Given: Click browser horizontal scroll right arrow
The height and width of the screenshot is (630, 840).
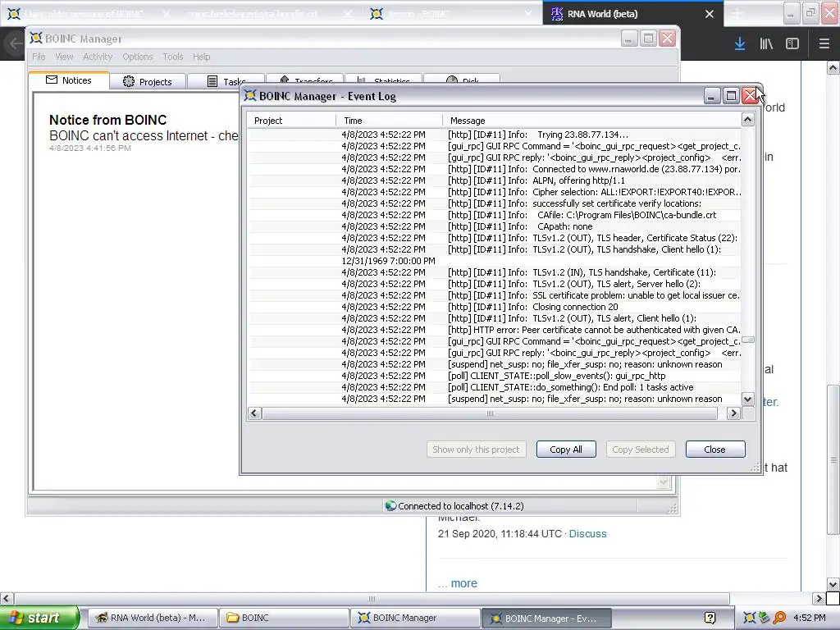Looking at the screenshot, I should [x=819, y=598].
